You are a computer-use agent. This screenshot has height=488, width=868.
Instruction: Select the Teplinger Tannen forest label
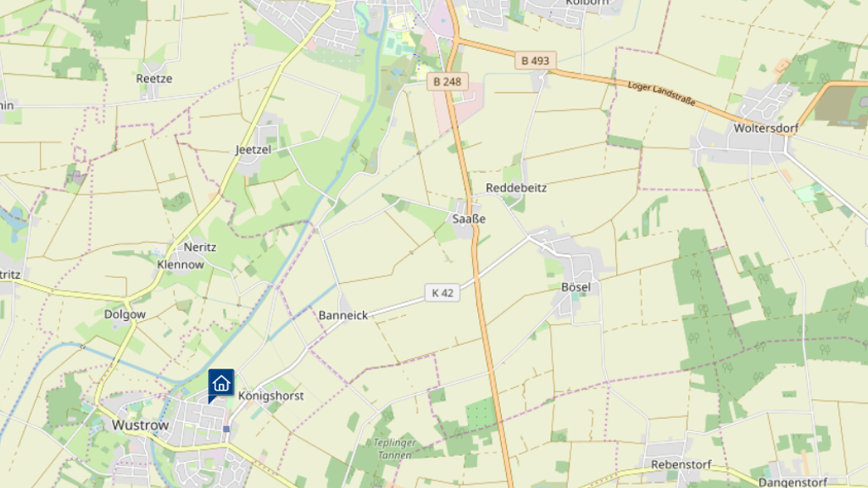click(394, 449)
